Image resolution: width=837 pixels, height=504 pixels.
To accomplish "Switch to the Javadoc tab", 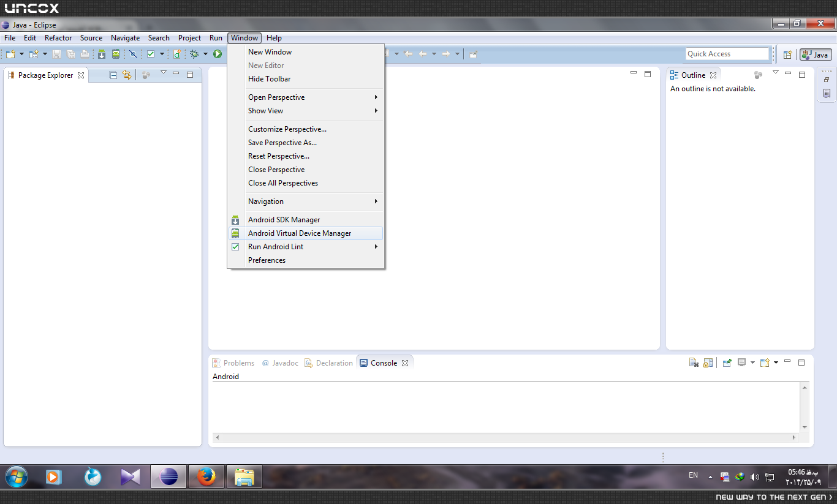I will point(280,363).
